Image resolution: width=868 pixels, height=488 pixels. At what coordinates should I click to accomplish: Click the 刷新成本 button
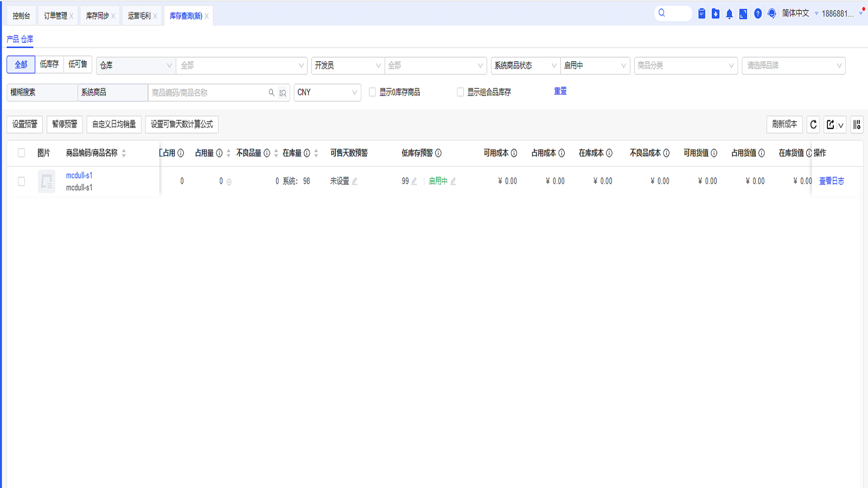pos(784,124)
